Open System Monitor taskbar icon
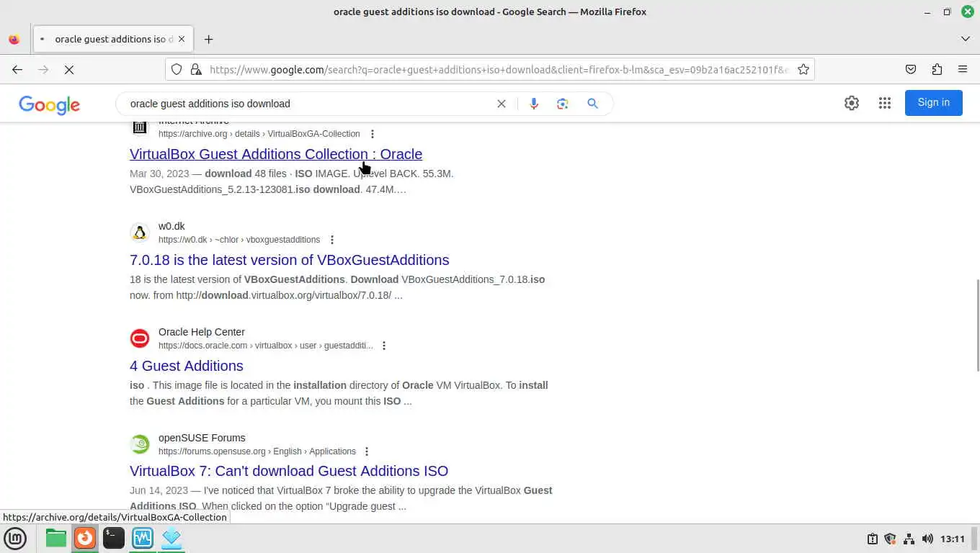The width and height of the screenshot is (980, 553). tap(142, 538)
